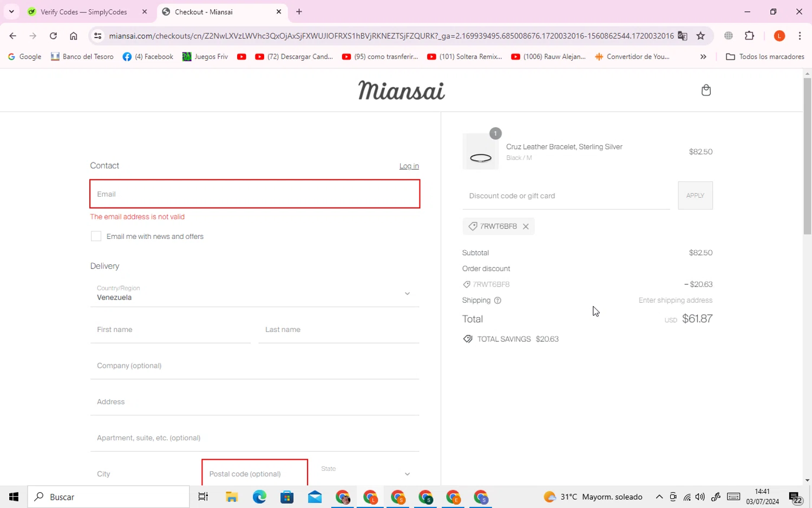Switch to the Verify Codes — SimplyCodes tab
This screenshot has width=812, height=508.
click(84, 11)
